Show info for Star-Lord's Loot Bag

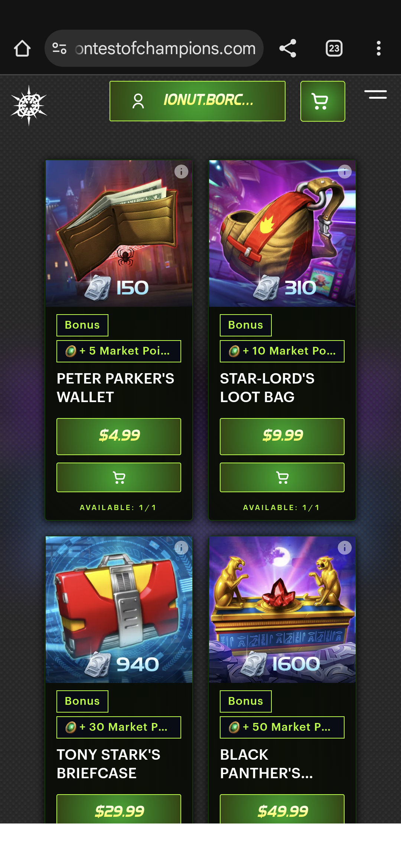pyautogui.click(x=345, y=172)
